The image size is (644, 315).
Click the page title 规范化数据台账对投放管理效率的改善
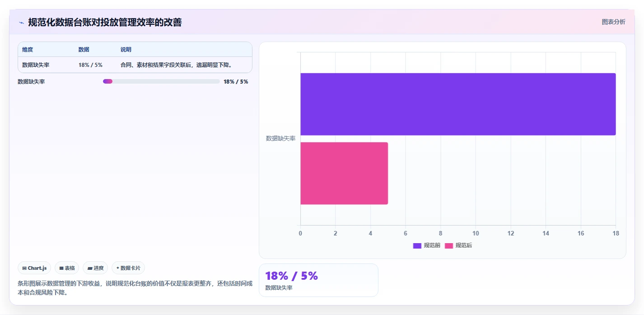pos(105,22)
